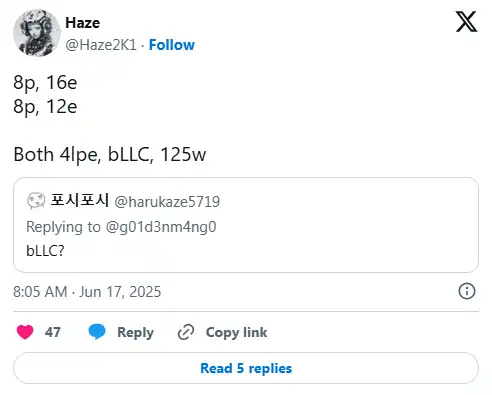Click the Reply label text
492x395 pixels.
pyautogui.click(x=135, y=332)
